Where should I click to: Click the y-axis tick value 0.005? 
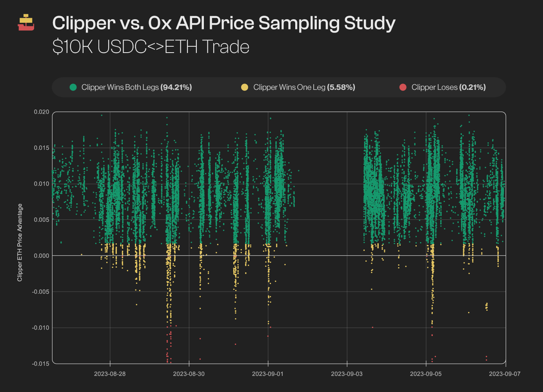[x=42, y=220]
